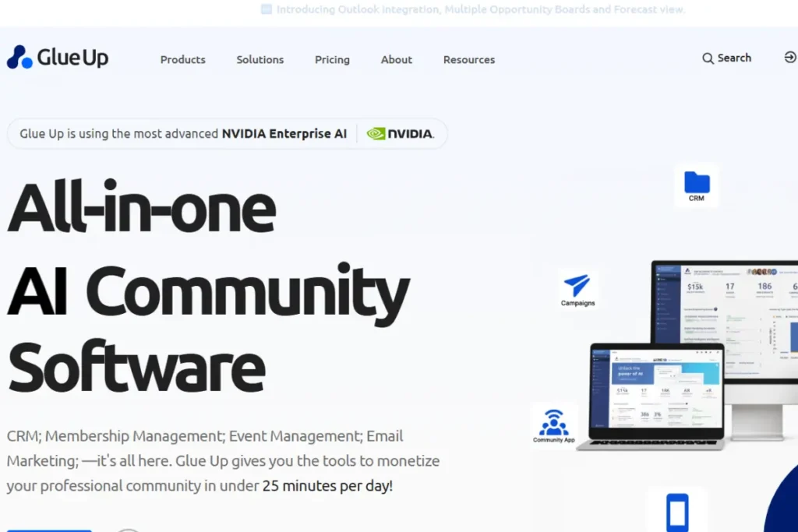Go to the Pricing menu item
The width and height of the screenshot is (798, 532).
332,59
